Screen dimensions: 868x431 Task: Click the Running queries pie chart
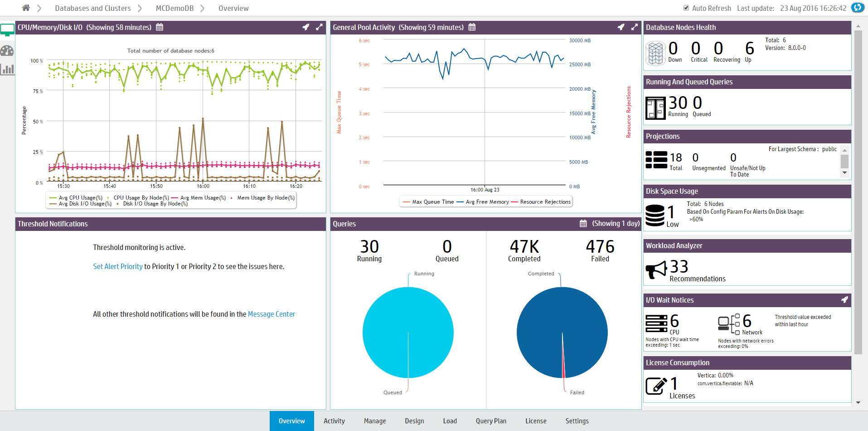[408, 333]
